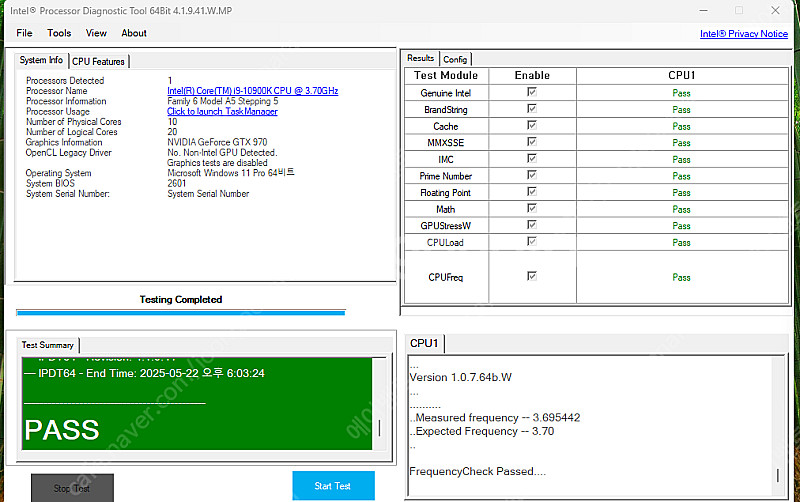The image size is (800, 502).
Task: Click the IPDT64 End Time line
Action: [144, 373]
